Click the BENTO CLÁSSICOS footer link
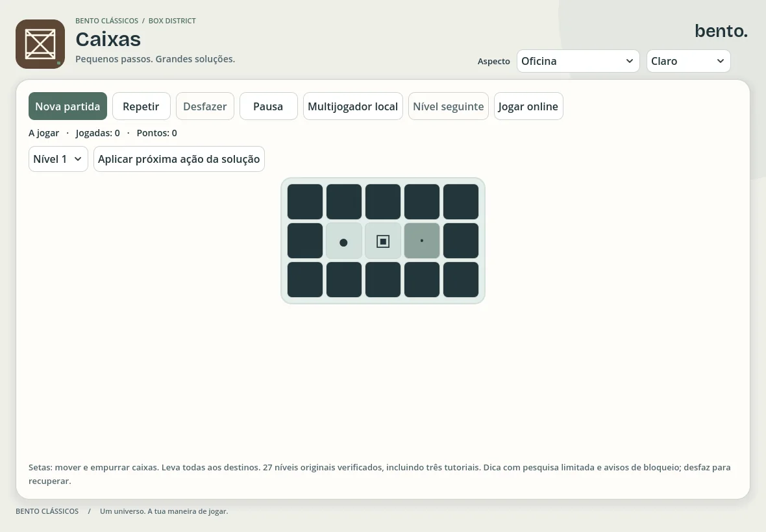This screenshot has height=532, width=766. (47, 511)
